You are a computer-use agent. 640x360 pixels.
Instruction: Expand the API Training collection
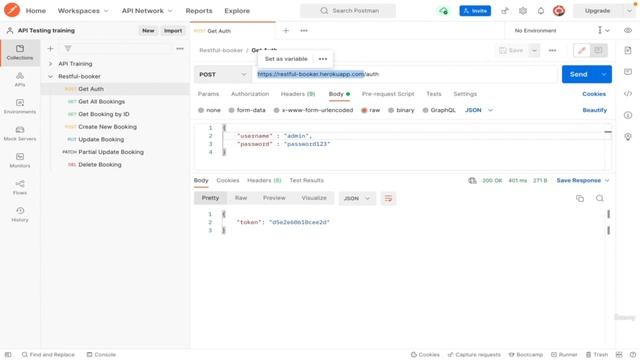[50, 64]
